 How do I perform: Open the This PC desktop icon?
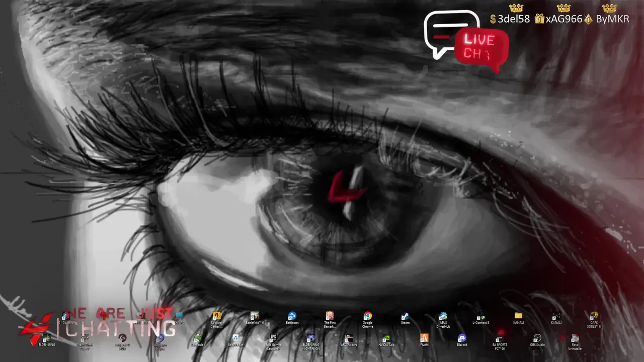click(x=179, y=318)
